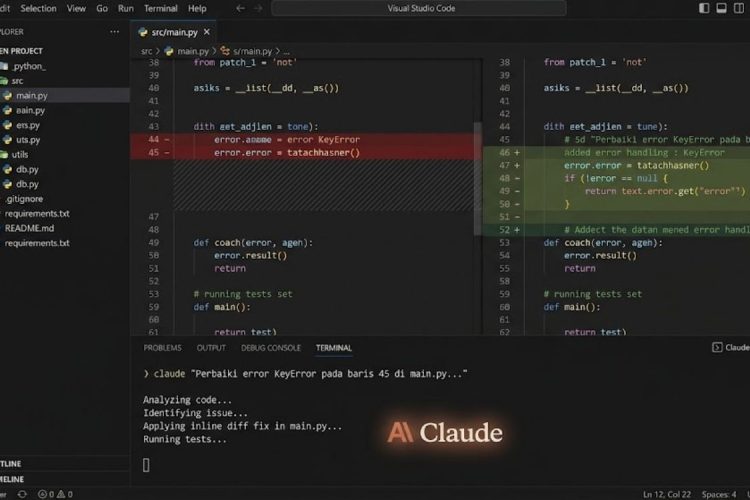Open the Terminal menu

click(161, 9)
